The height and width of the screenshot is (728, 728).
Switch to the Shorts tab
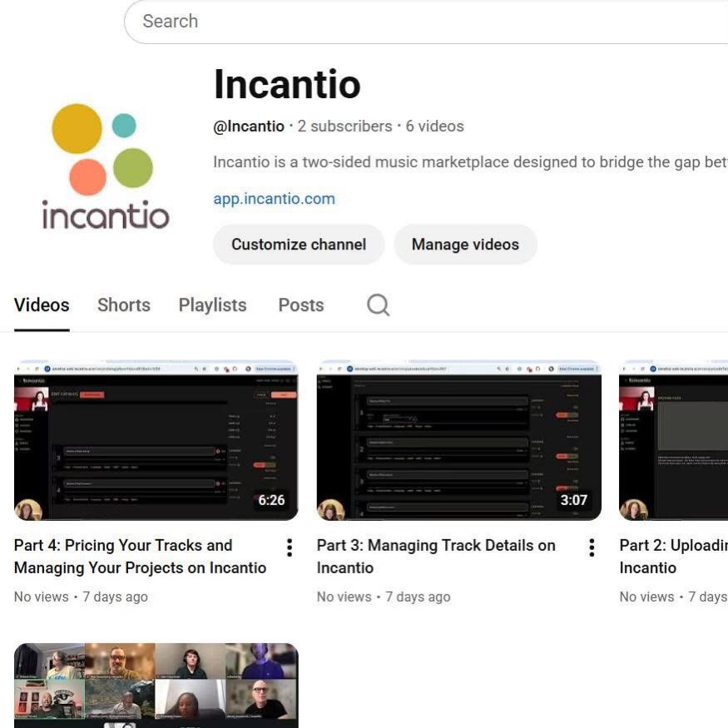[123, 305]
